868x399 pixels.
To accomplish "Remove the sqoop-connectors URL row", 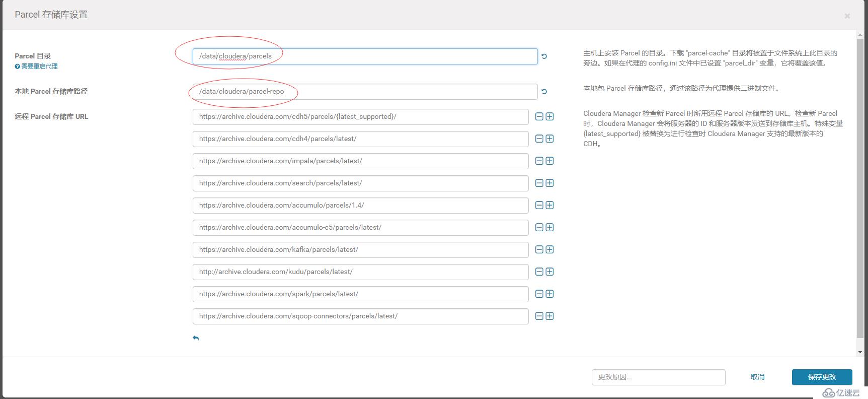I will 539,316.
